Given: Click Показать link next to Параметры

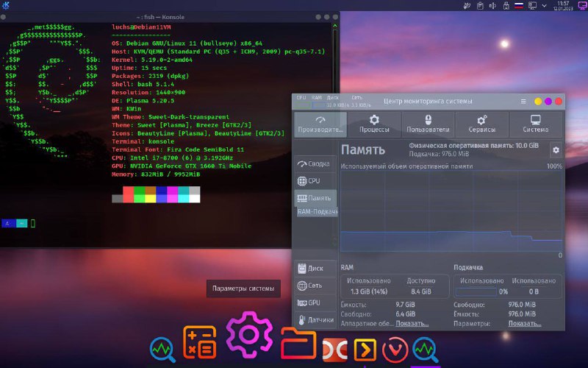Looking at the screenshot, I should coord(525,323).
